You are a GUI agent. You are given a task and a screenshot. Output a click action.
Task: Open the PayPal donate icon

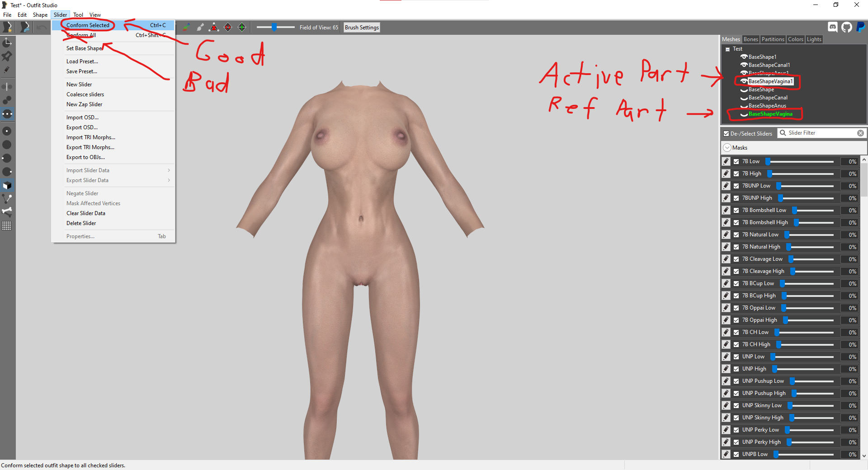(861, 27)
